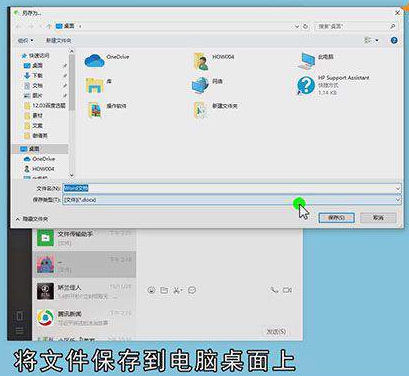Click the back navigation arrow
This screenshot has height=376, width=409.
(x=19, y=26)
